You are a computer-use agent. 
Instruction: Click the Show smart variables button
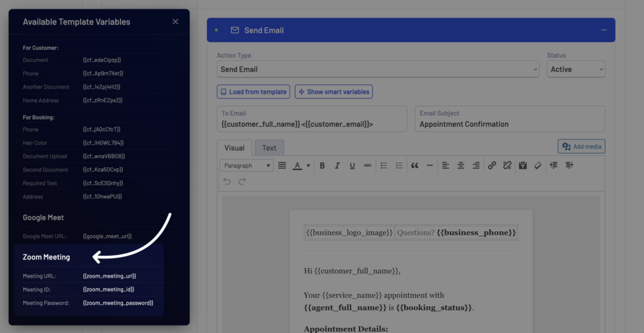pos(333,92)
